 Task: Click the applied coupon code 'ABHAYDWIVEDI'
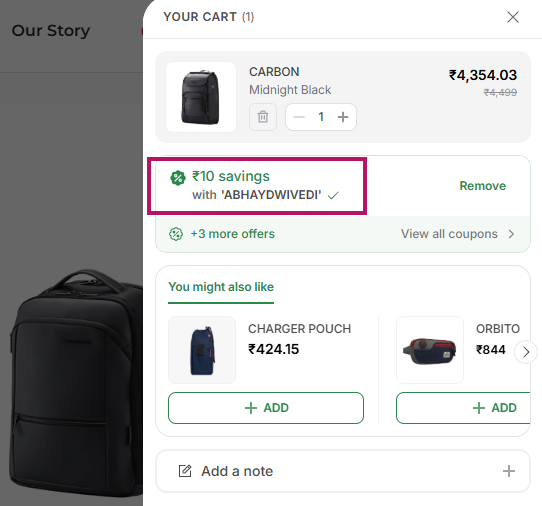[271, 195]
